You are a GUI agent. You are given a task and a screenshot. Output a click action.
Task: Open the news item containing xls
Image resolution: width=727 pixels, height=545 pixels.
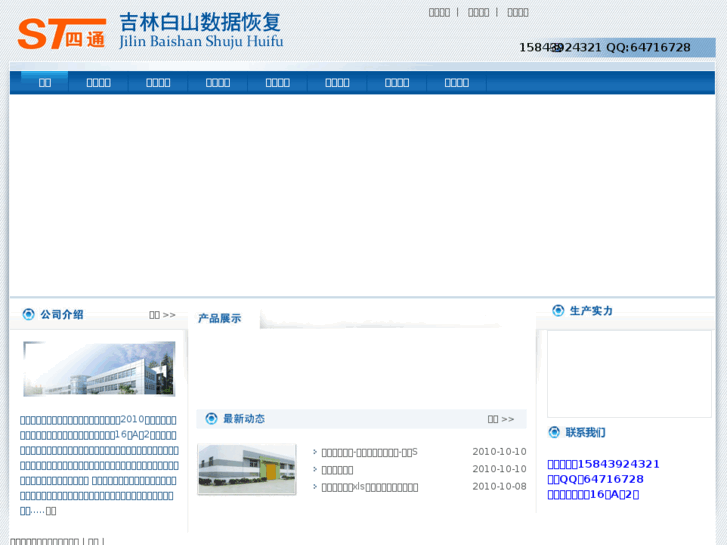370,487
